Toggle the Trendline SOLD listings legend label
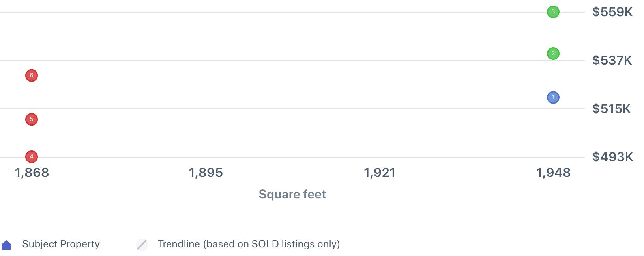The height and width of the screenshot is (256, 644). click(249, 244)
